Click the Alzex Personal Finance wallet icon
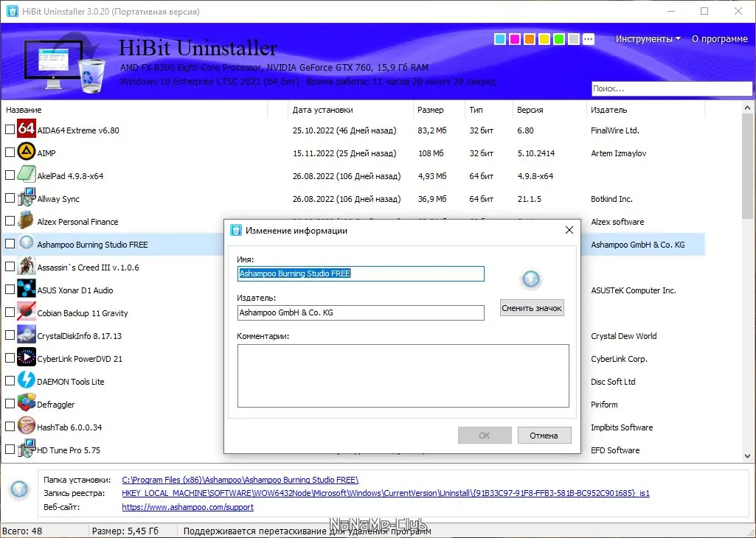 [26, 220]
